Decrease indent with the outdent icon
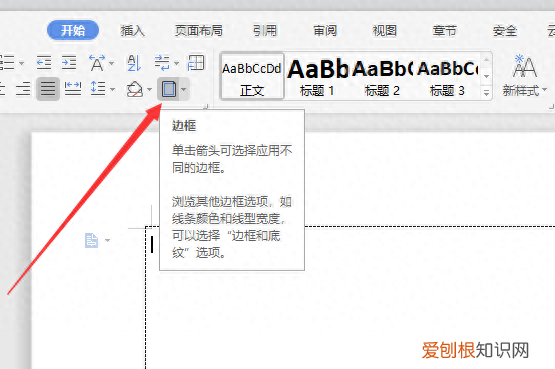 pos(44,63)
